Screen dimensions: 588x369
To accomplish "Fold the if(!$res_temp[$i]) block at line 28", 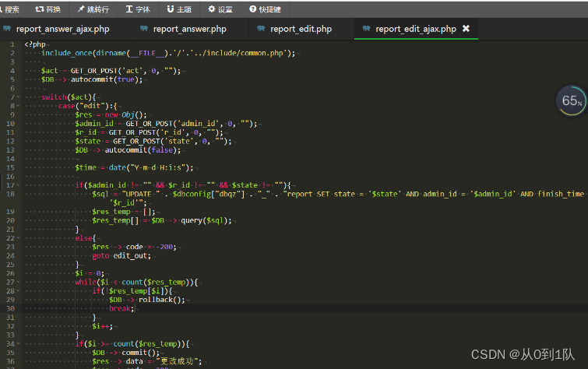I will click(x=18, y=291).
